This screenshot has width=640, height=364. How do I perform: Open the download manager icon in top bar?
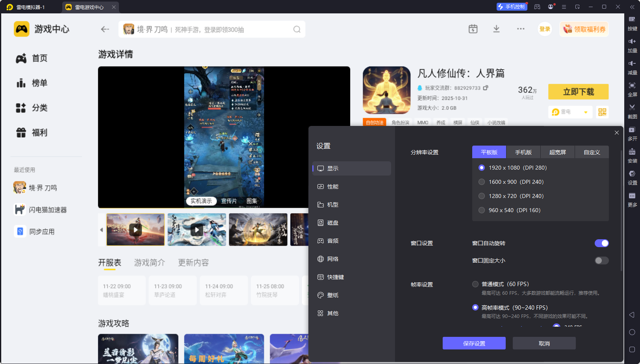497,29
